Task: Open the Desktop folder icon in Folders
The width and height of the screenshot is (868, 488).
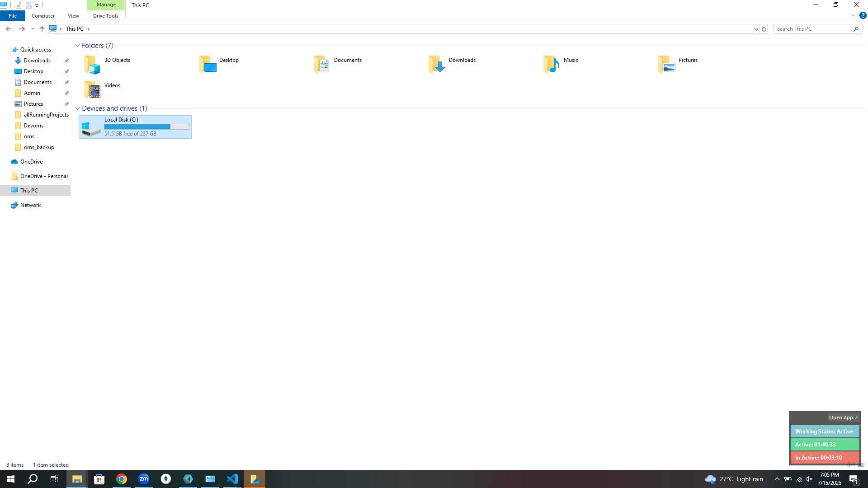Action: (208, 65)
